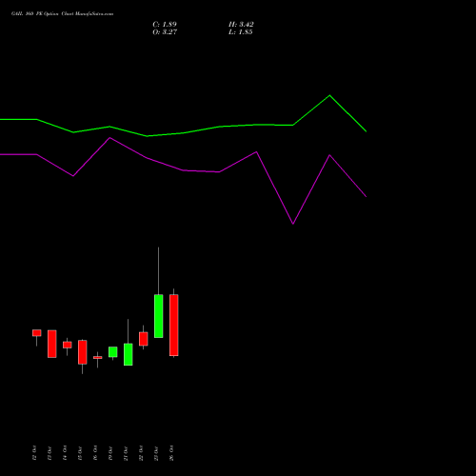The height and width of the screenshot is (476, 476).
Task: Click the red candlestick for 22 Oct
Action: pos(144,339)
